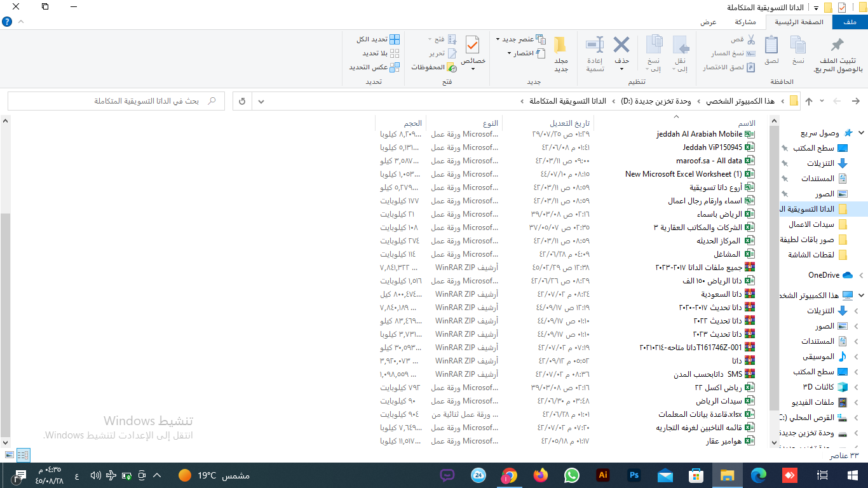Click the Delete (حذف) ribbon icon
The width and height of the screenshot is (868, 488).
[x=621, y=46]
